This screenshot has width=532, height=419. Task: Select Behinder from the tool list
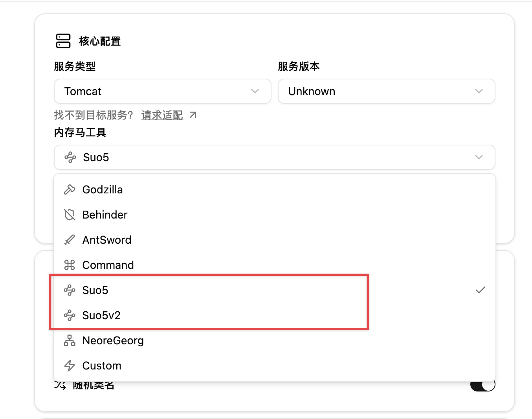[105, 215]
